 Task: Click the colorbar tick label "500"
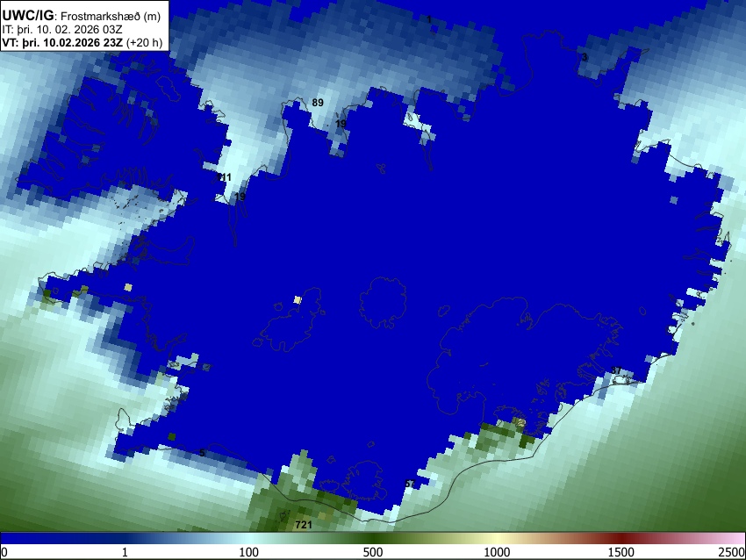click(x=373, y=552)
